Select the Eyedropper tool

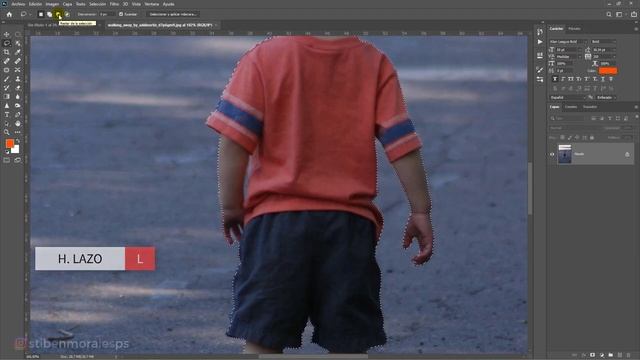pyautogui.click(x=18, y=52)
